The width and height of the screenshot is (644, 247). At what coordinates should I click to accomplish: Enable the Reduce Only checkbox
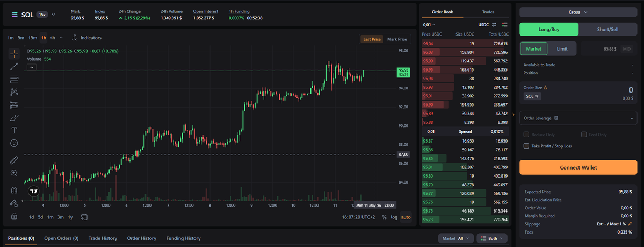[526, 135]
